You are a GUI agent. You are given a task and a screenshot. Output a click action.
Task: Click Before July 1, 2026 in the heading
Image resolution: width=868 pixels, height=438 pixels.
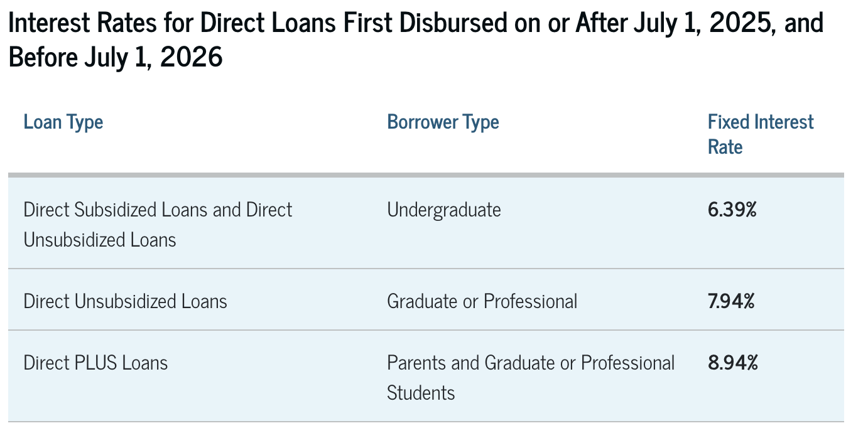click(116, 57)
